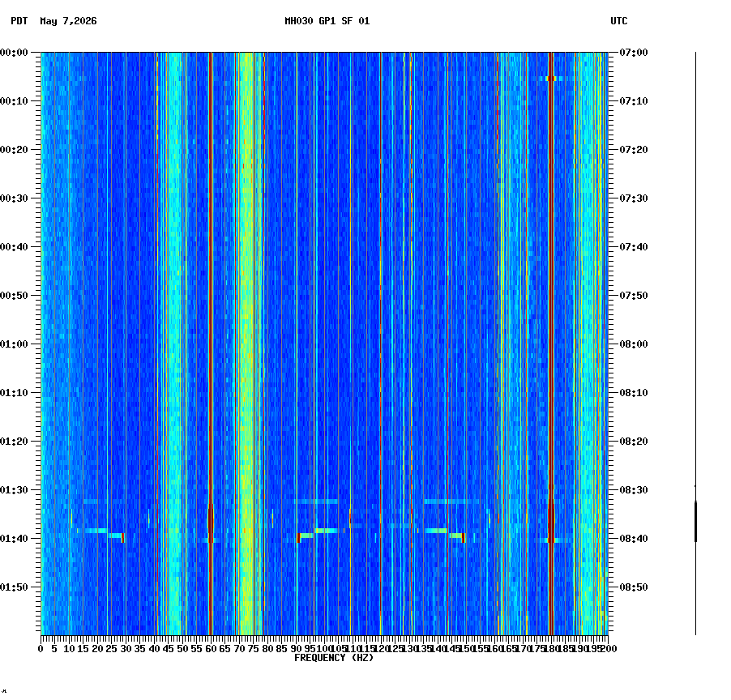Click the 75 Hz frequency axis label
This screenshot has height=700, width=731.
[x=253, y=649]
